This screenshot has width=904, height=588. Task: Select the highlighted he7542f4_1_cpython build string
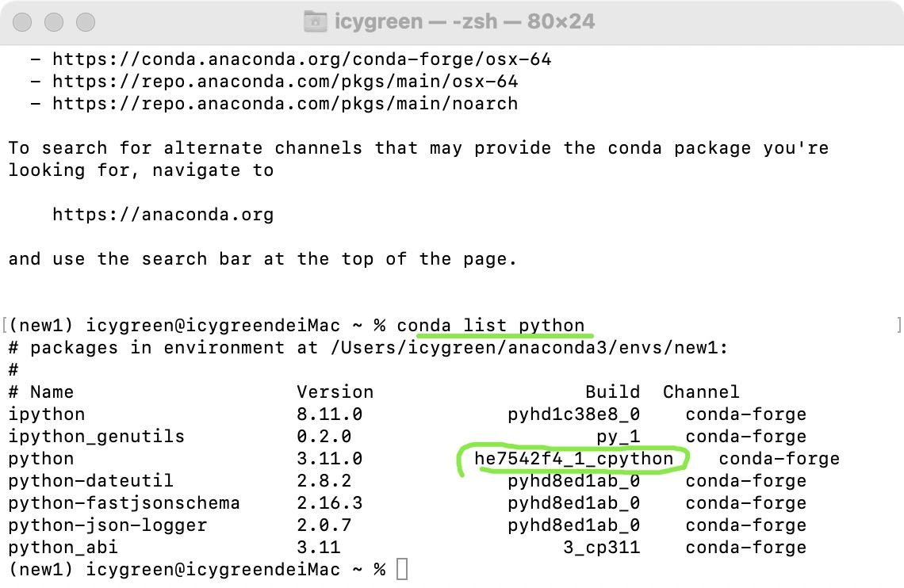[x=573, y=458]
